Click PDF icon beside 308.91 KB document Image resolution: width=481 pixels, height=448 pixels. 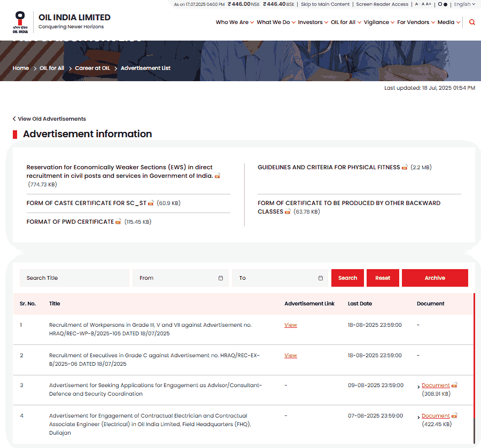point(454,385)
